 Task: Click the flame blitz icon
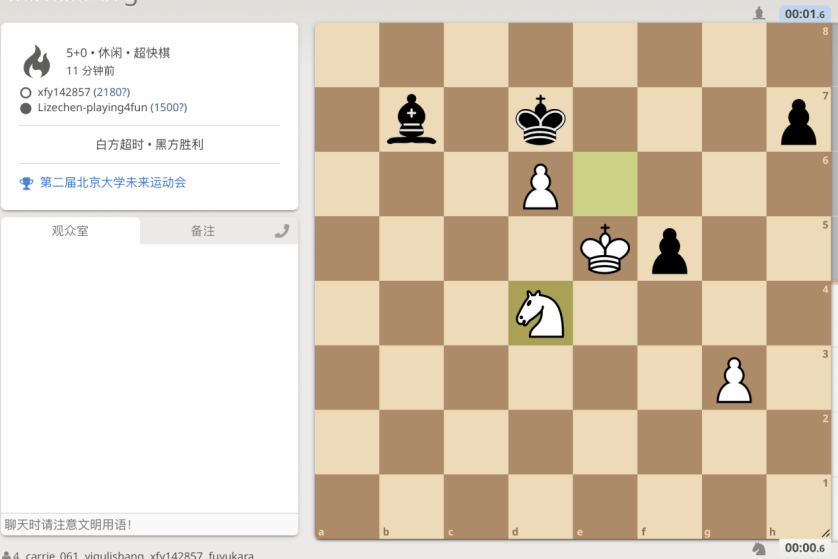point(37,61)
